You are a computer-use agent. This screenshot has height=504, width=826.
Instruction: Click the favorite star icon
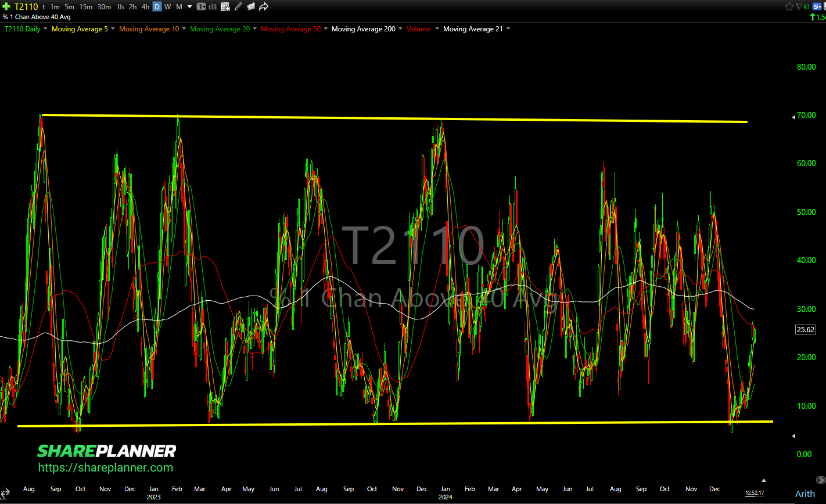(x=789, y=7)
